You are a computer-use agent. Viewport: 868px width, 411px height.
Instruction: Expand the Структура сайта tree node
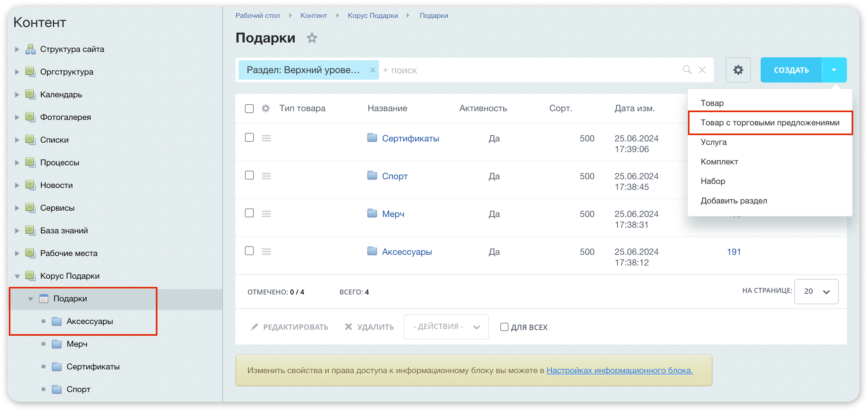point(17,49)
